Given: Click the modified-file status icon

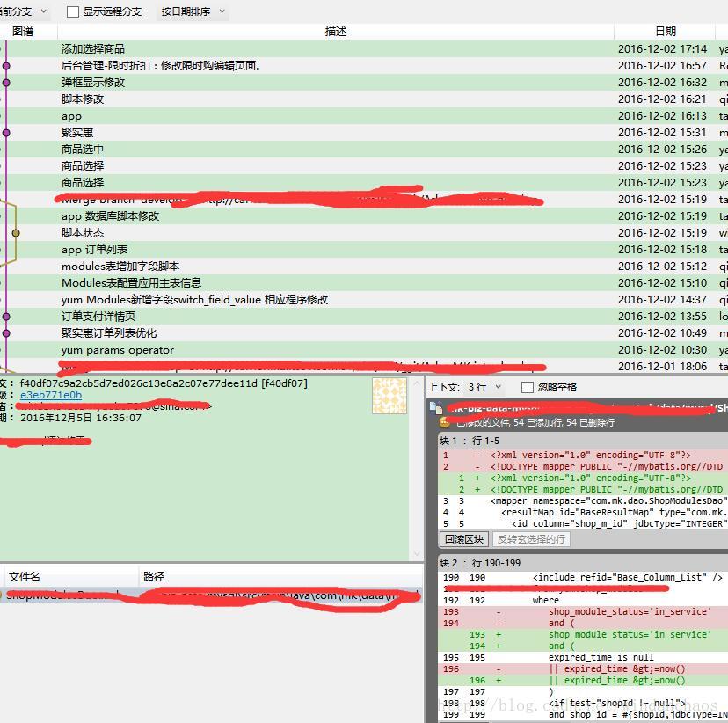Looking at the screenshot, I should coord(445,422).
